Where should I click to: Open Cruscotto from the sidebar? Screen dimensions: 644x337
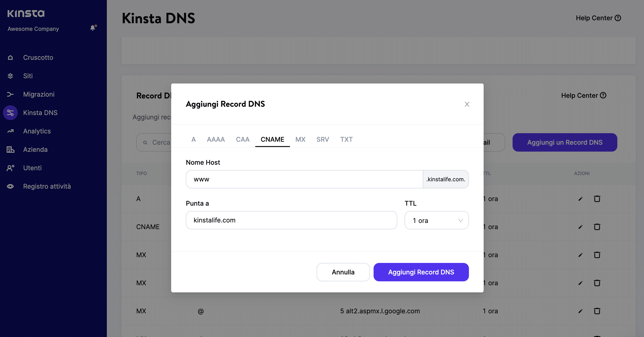38,58
